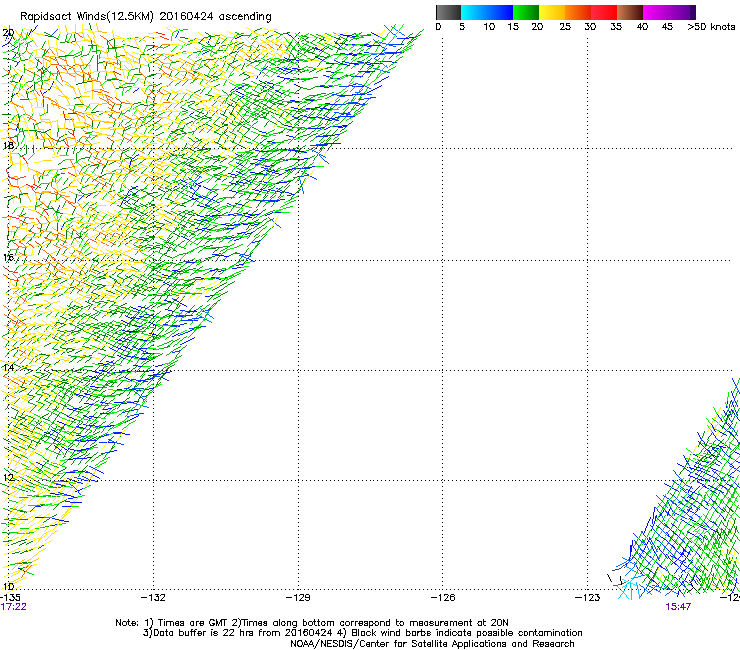The image size is (740, 650).
Task: Click the legend tick label 40
Action: point(642,27)
